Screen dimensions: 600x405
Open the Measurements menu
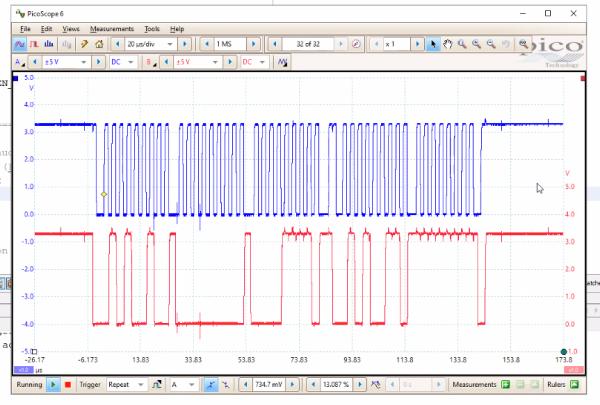pos(112,29)
